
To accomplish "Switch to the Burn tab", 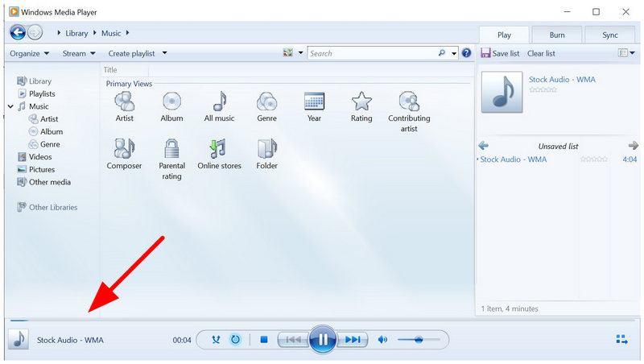I will pyautogui.click(x=557, y=35).
